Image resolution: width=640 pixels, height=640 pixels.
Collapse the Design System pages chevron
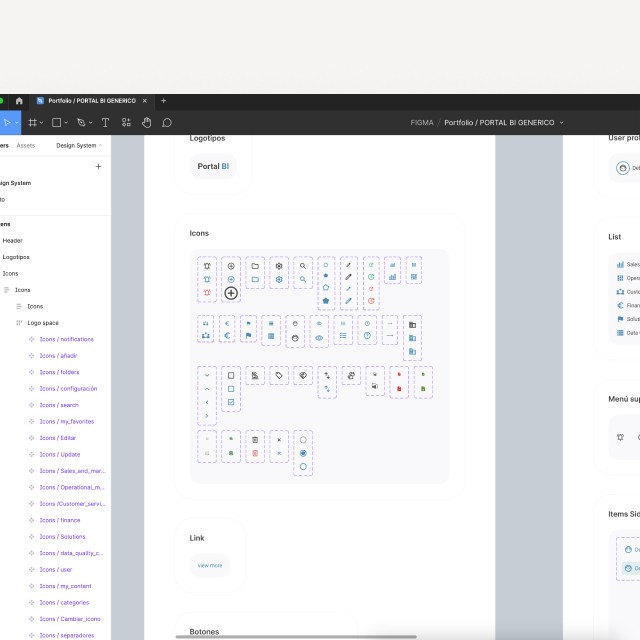(100, 145)
